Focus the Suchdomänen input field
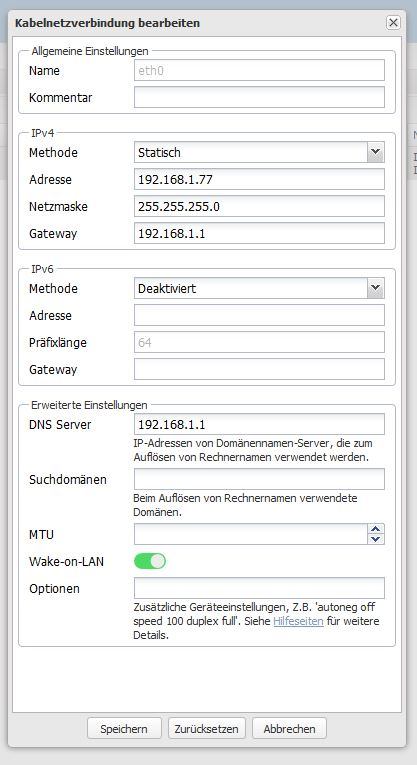 click(259, 479)
